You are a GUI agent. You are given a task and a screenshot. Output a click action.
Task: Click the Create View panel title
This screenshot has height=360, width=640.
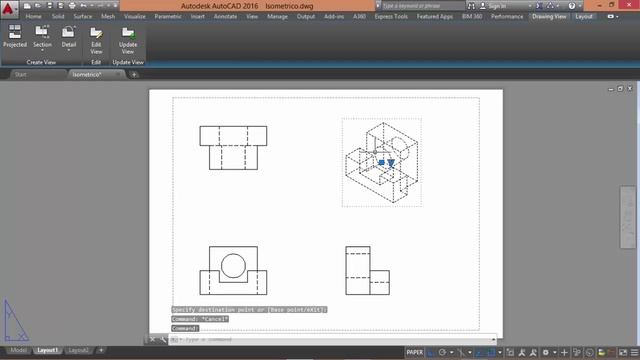[41, 62]
